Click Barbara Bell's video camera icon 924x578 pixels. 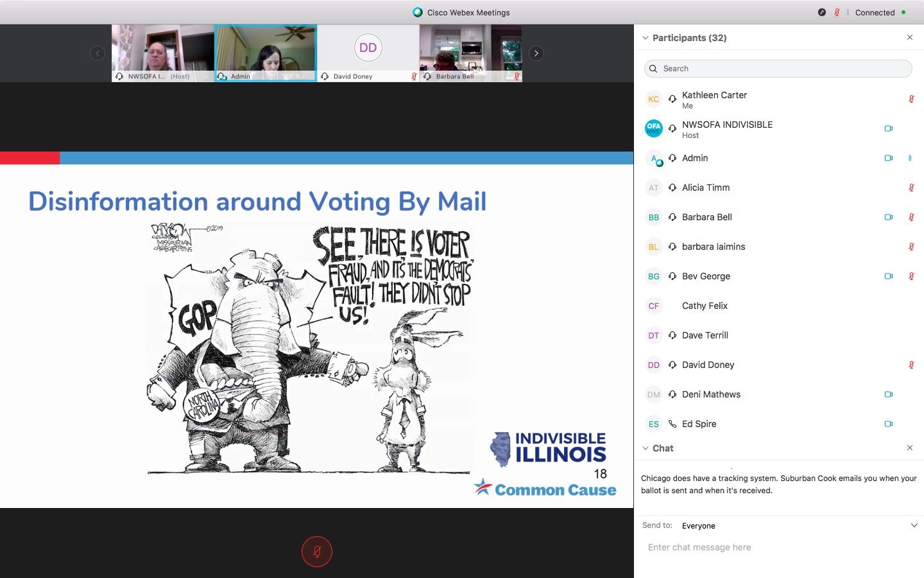889,217
